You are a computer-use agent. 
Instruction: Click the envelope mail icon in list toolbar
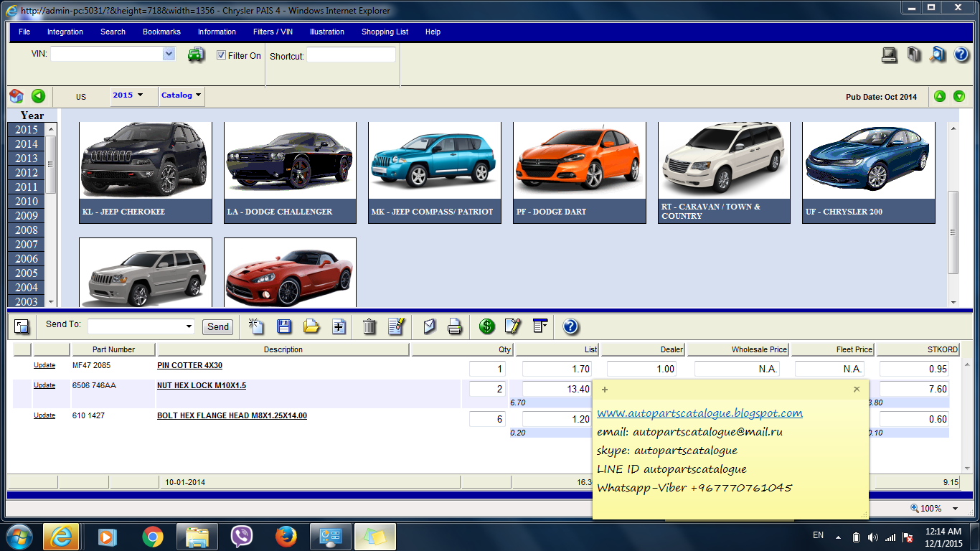coord(429,326)
